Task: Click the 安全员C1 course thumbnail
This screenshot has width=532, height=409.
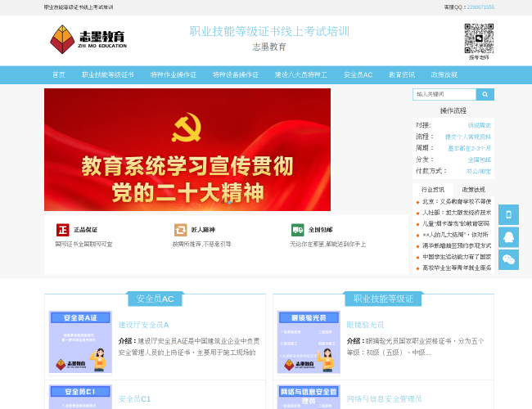Action: 80,397
